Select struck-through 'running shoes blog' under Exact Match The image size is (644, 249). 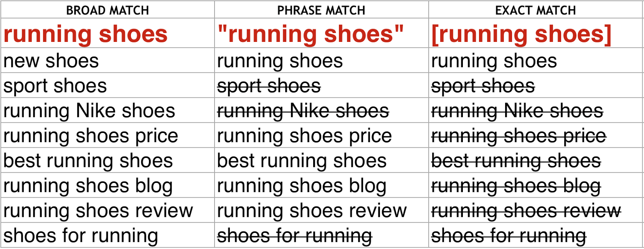point(516,186)
